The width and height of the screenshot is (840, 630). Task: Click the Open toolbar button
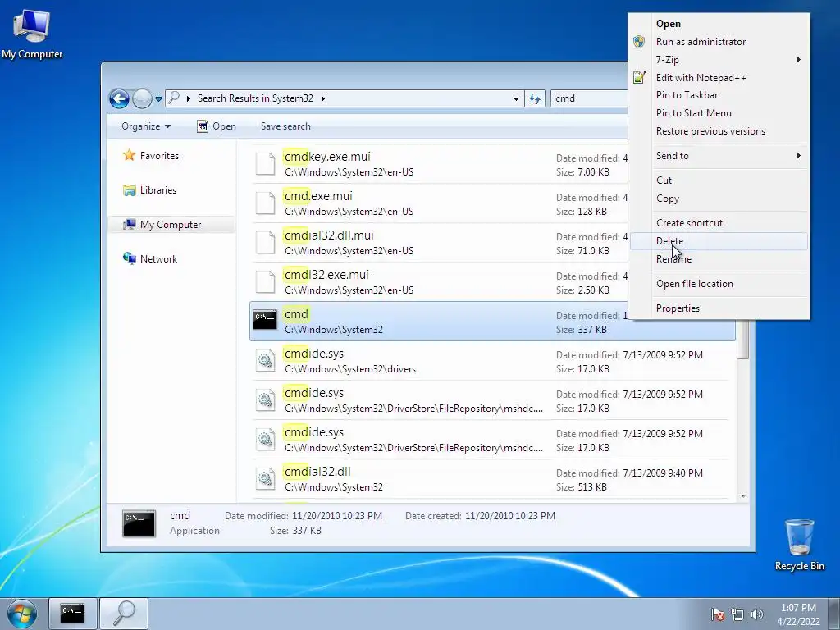(x=217, y=126)
